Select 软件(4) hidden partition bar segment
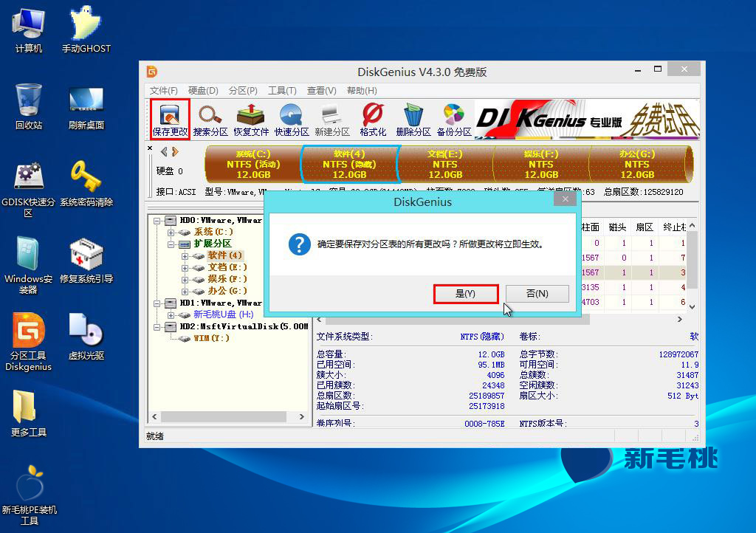 click(x=349, y=165)
